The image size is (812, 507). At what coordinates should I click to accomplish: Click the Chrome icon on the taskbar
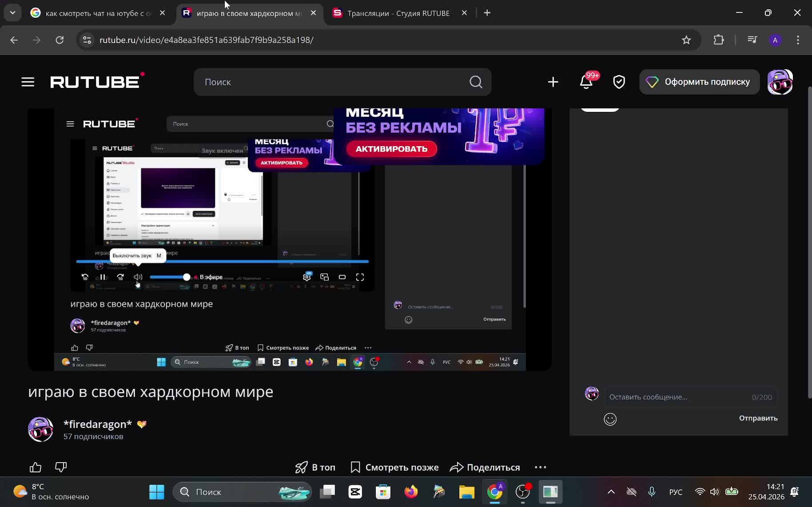click(x=495, y=492)
